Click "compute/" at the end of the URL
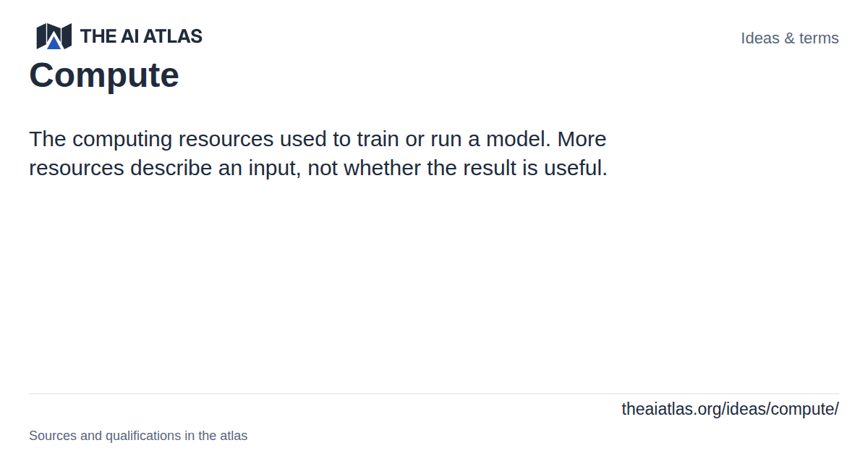The image size is (868, 456). click(805, 409)
